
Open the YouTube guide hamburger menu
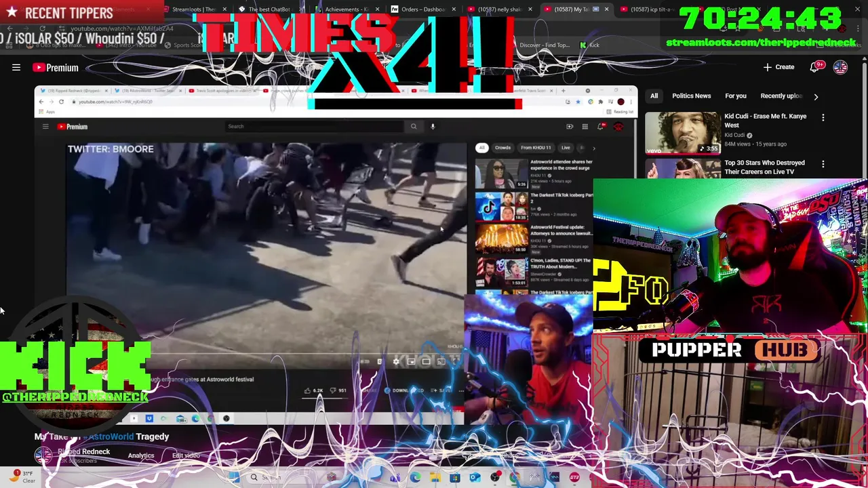(x=16, y=67)
